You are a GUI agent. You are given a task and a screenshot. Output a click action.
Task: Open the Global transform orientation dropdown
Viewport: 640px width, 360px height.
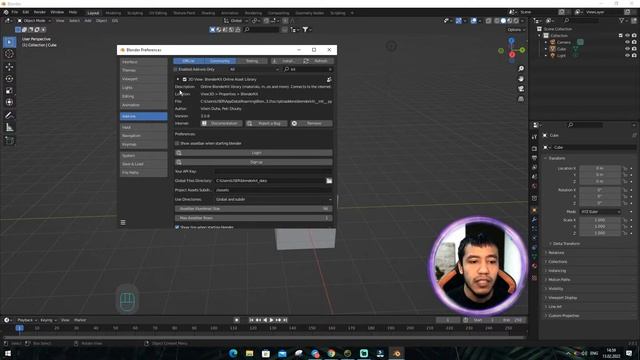[x=236, y=20]
